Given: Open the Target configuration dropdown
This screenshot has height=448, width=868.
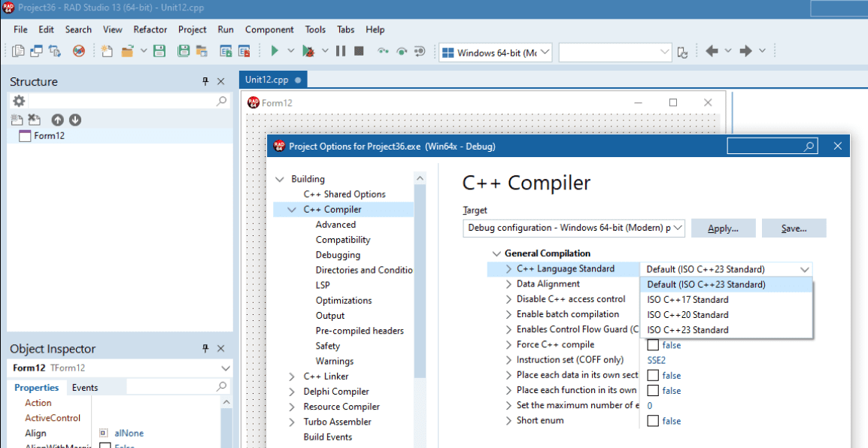Looking at the screenshot, I should (678, 228).
